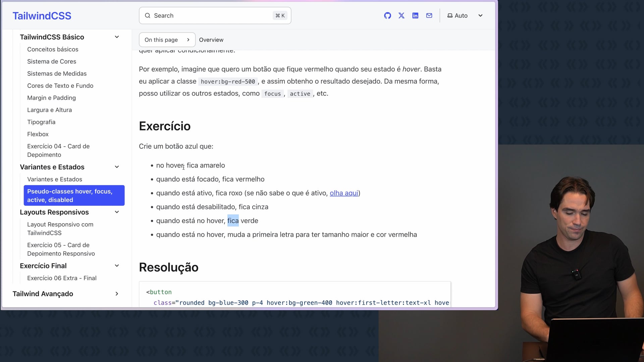Collapse the Exercício Final section

(x=117, y=266)
